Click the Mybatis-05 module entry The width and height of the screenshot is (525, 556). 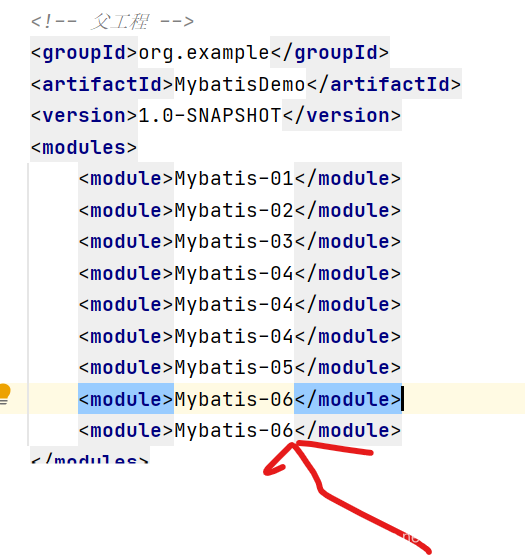pyautogui.click(x=240, y=367)
